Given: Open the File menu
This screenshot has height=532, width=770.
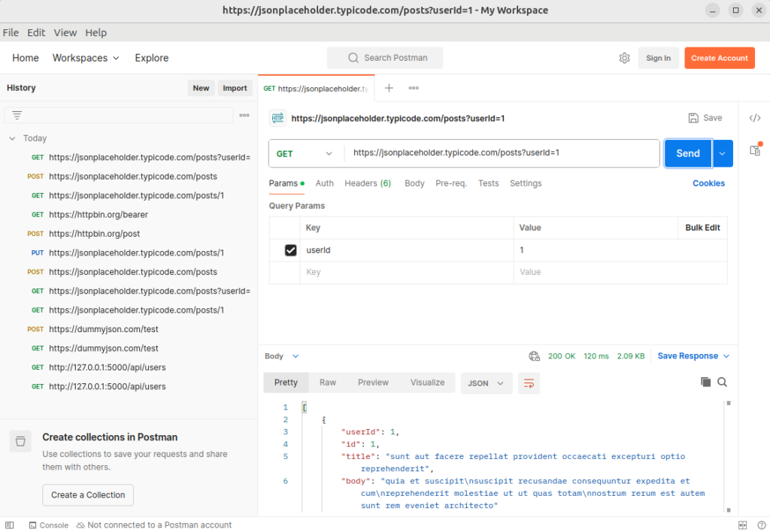Looking at the screenshot, I should [11, 33].
